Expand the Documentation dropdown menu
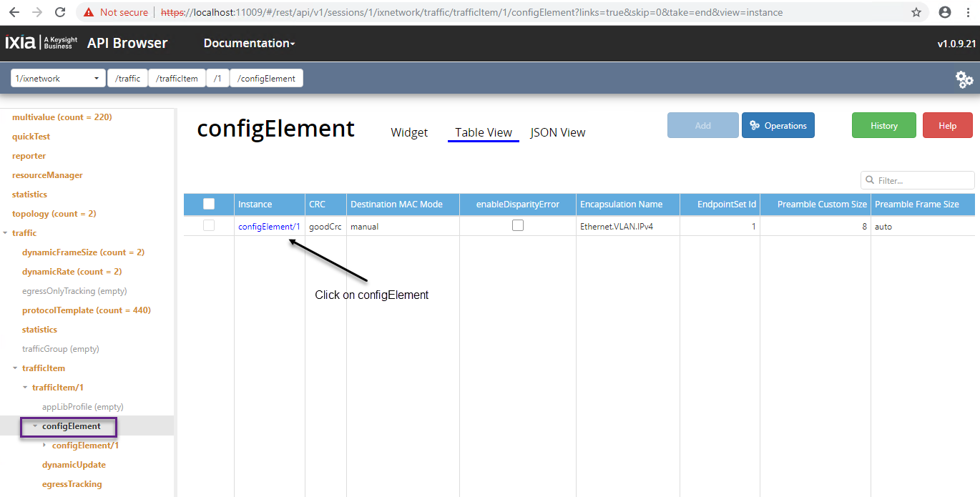The width and height of the screenshot is (980, 497). coord(249,44)
